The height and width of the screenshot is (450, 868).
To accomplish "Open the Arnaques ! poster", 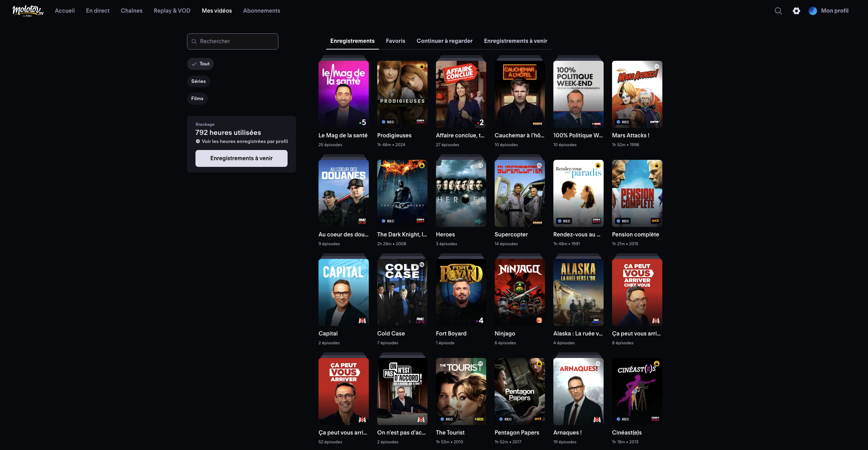I will 578,391.
